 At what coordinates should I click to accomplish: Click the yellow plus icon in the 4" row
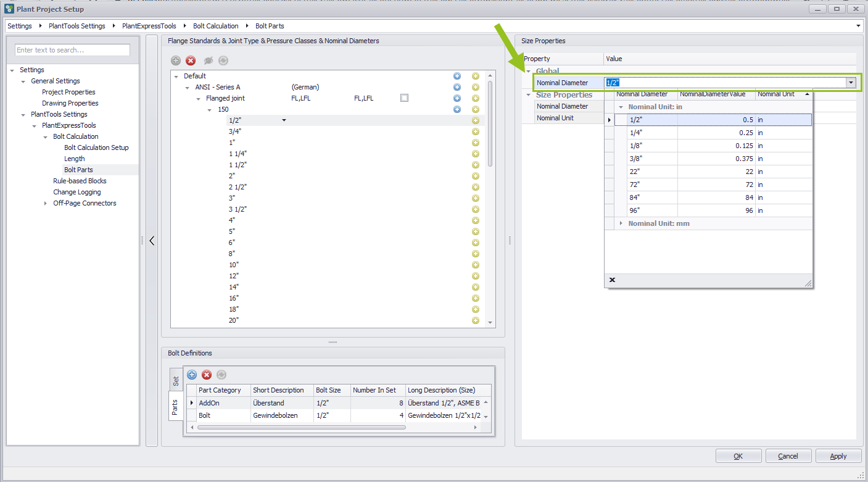click(476, 220)
